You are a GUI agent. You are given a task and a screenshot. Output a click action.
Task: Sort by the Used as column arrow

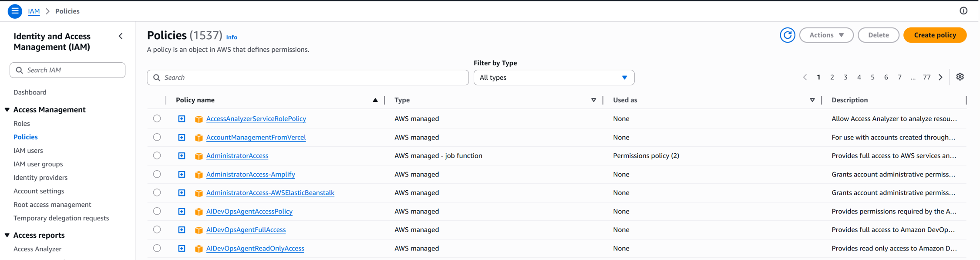tap(812, 100)
